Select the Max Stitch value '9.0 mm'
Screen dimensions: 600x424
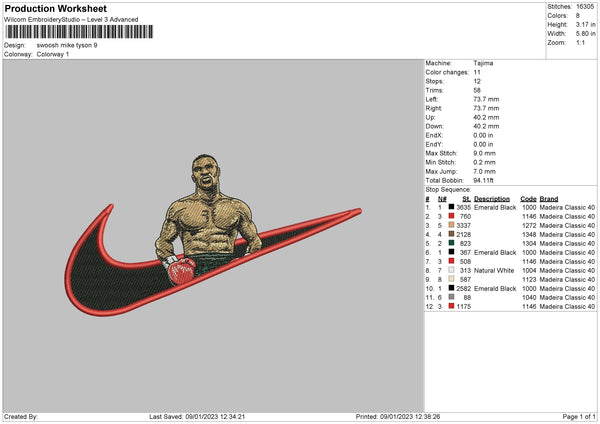click(484, 153)
